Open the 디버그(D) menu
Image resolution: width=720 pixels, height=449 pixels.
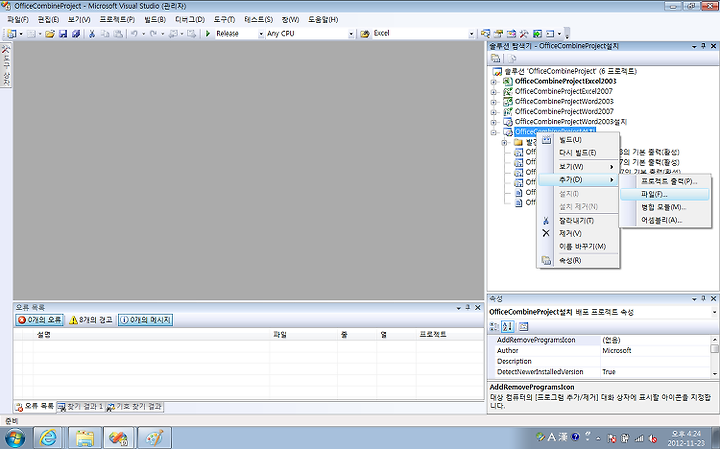(x=190, y=19)
